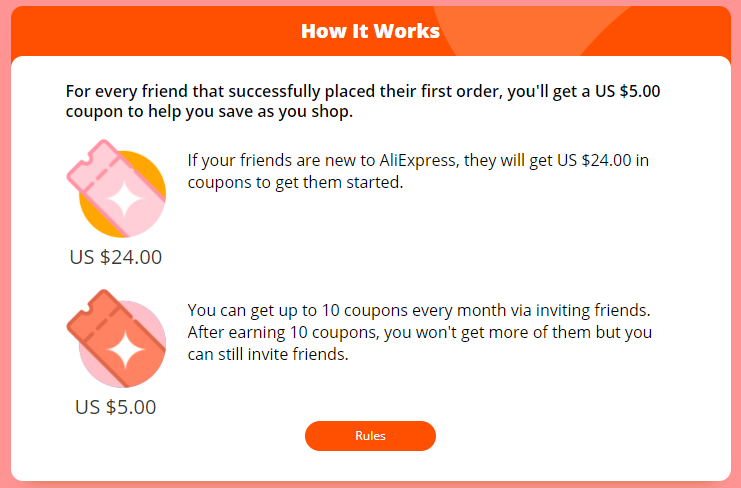Click the word AliExpress in the description
Screen dimensions: 741x488
coord(419,160)
